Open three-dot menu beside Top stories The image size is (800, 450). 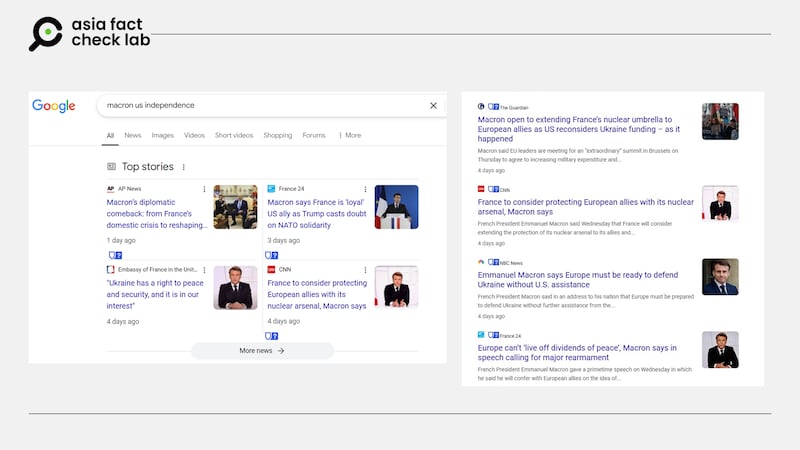[184, 167]
